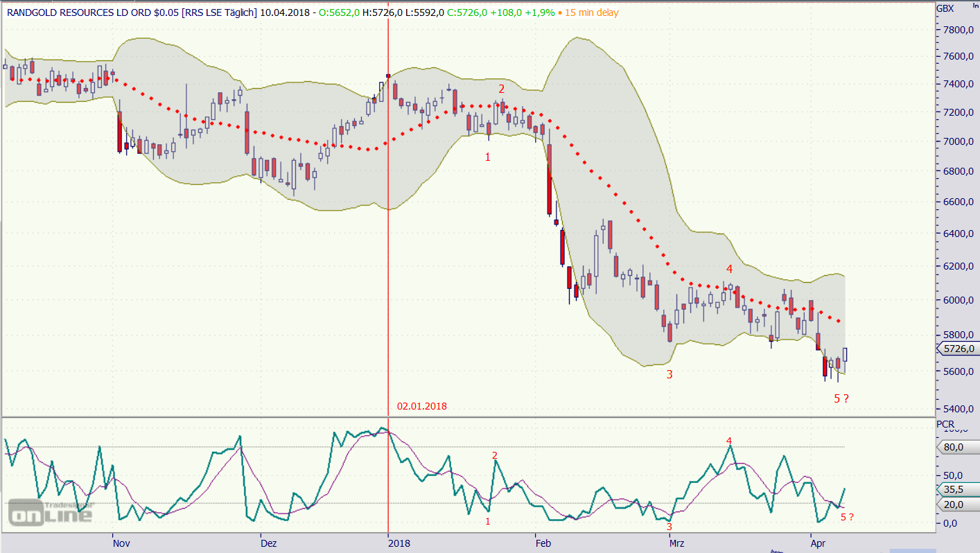Image resolution: width=980 pixels, height=553 pixels.
Task: Click the PCR indicator label
Action: 945,423
